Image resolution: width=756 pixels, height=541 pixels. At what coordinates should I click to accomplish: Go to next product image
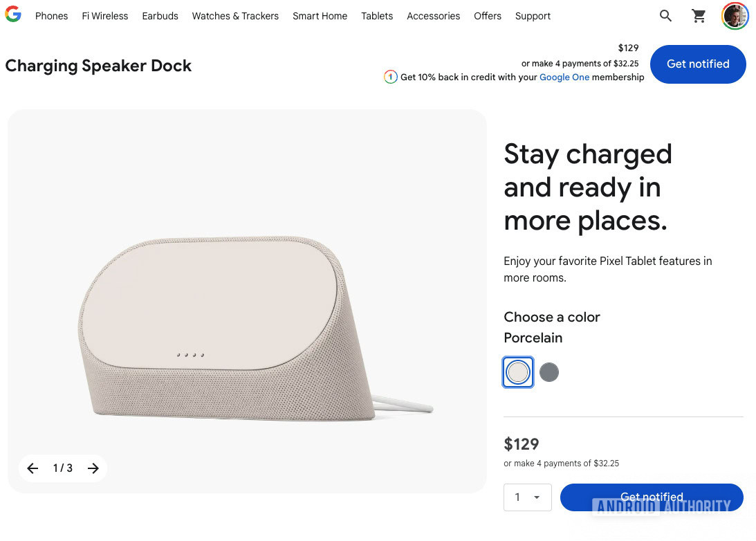[x=93, y=468]
